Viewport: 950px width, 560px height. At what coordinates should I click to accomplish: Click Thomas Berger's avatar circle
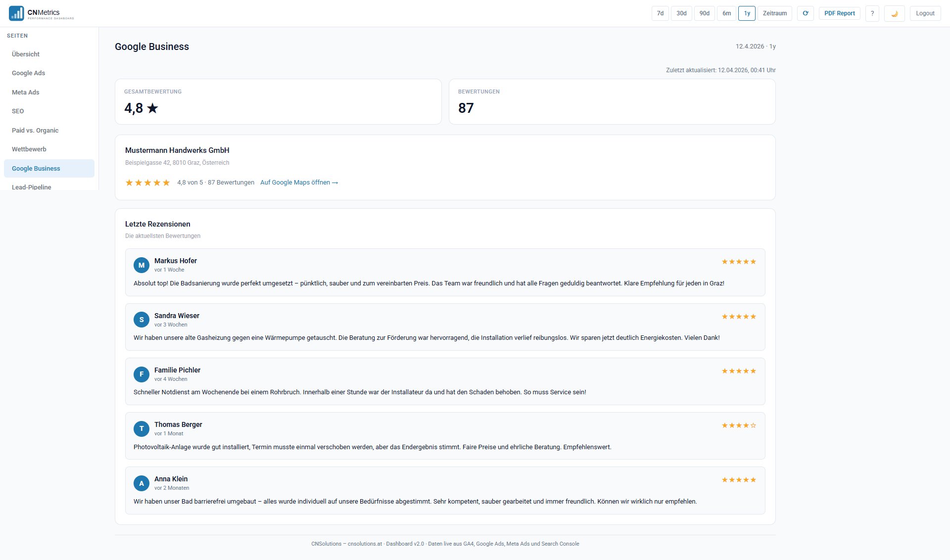[x=142, y=429]
